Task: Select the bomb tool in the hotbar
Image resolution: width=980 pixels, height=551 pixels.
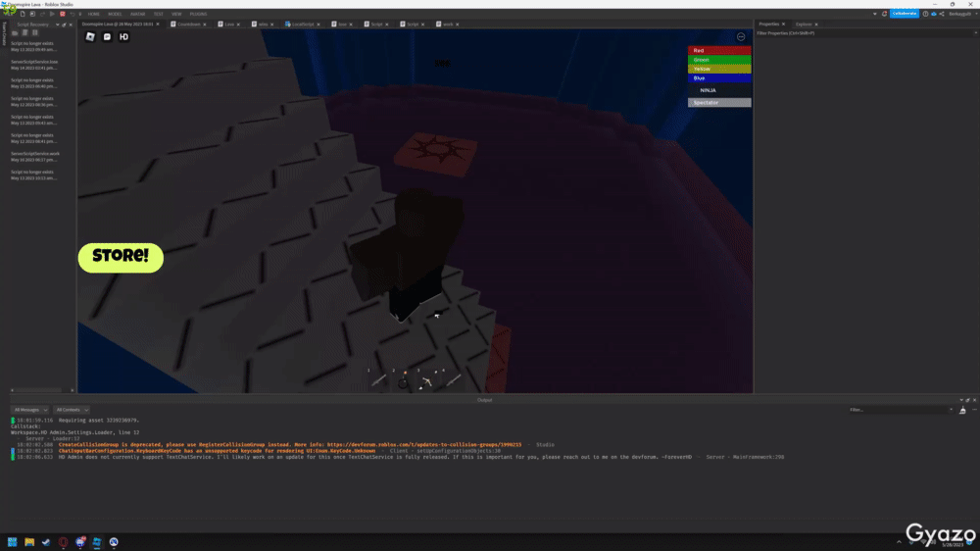Action: tap(403, 379)
